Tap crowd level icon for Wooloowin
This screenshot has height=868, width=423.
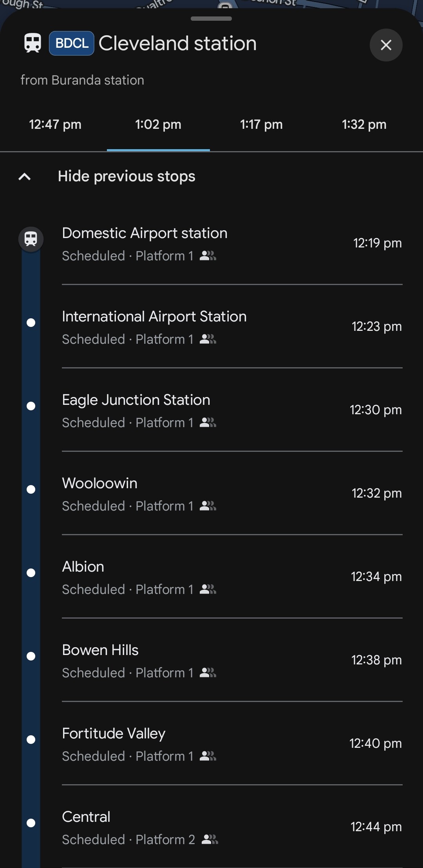coord(208,506)
